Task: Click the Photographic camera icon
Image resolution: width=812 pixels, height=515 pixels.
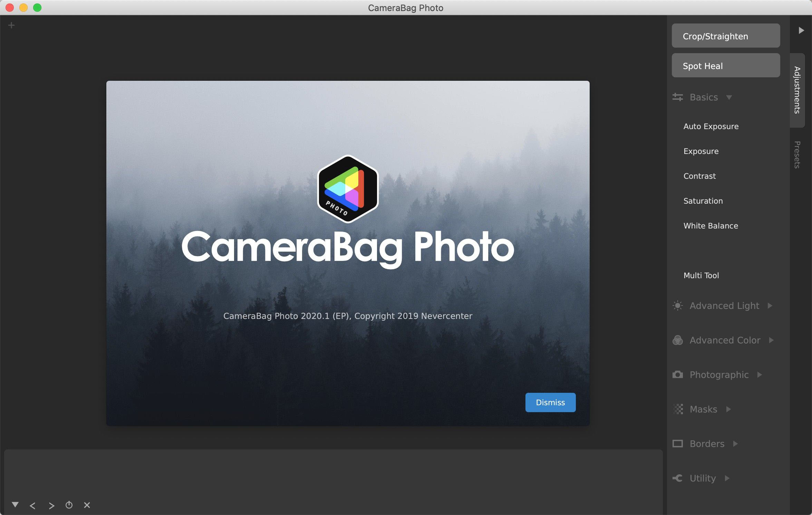Action: 677,375
